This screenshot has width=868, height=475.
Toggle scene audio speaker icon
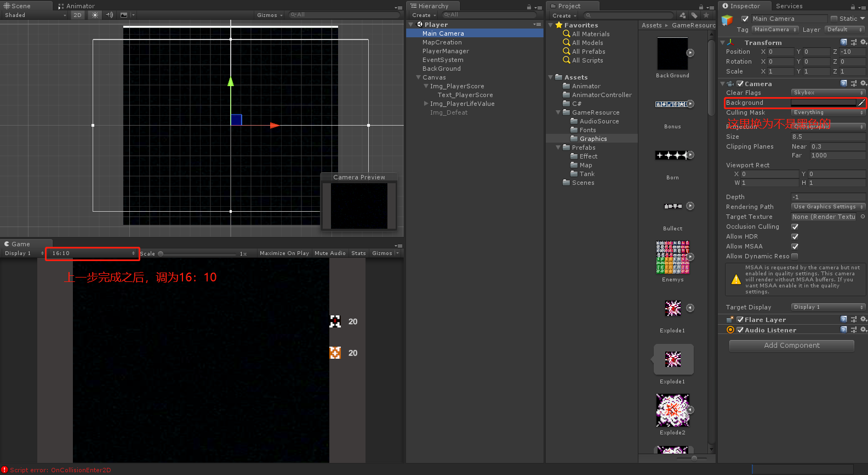pyautogui.click(x=110, y=15)
